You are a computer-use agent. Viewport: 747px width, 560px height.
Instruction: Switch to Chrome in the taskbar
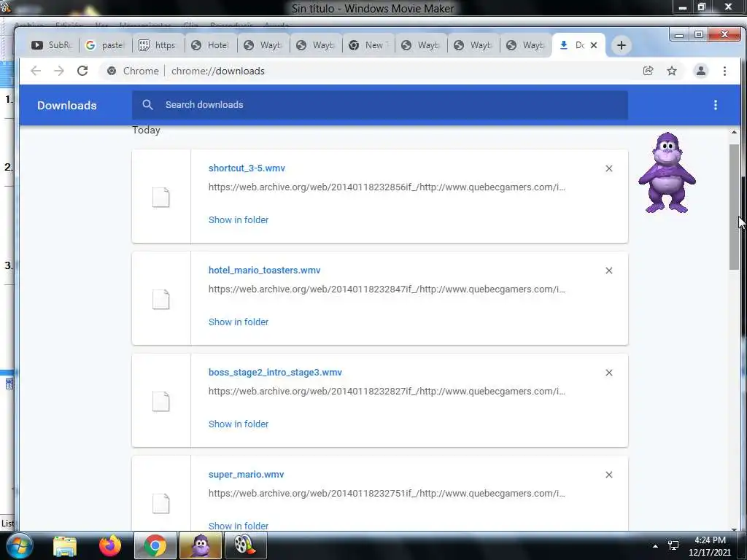(x=155, y=545)
